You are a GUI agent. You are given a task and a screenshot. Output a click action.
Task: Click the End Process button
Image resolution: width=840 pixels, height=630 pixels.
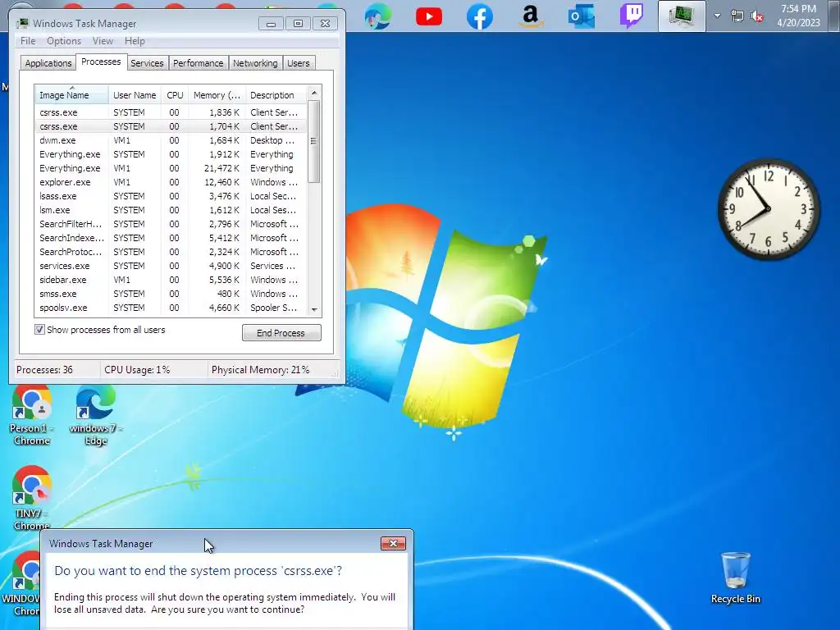(281, 333)
